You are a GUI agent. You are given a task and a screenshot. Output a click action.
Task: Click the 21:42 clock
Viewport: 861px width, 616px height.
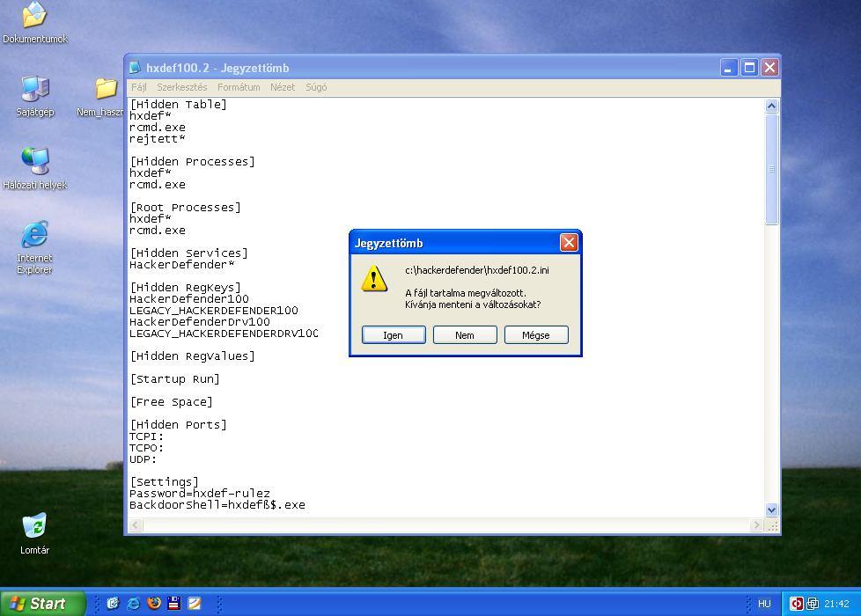[x=836, y=604]
